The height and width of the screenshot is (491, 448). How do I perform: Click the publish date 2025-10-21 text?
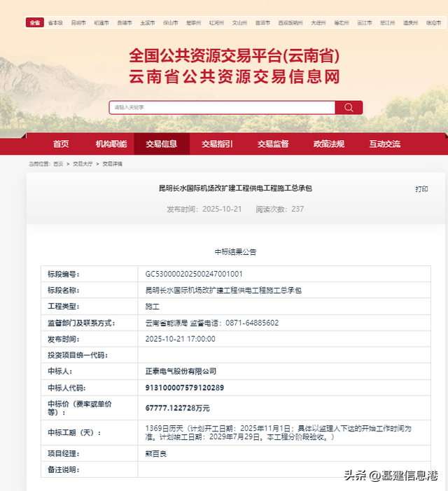[x=222, y=209]
